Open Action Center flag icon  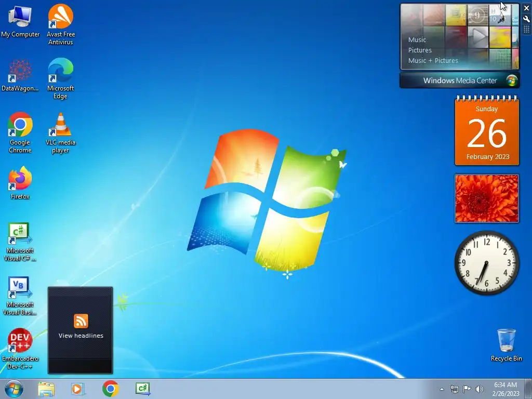pyautogui.click(x=467, y=389)
